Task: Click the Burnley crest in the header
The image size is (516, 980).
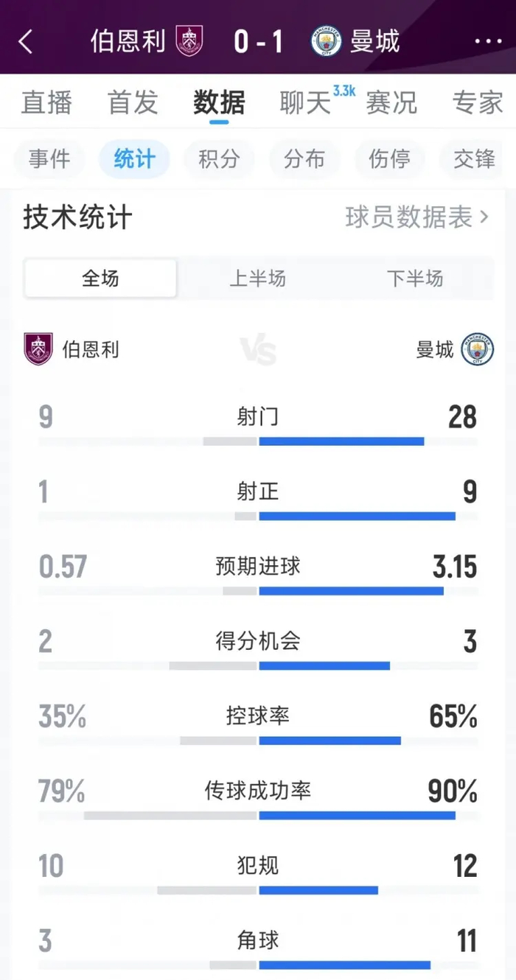Action: (187, 41)
